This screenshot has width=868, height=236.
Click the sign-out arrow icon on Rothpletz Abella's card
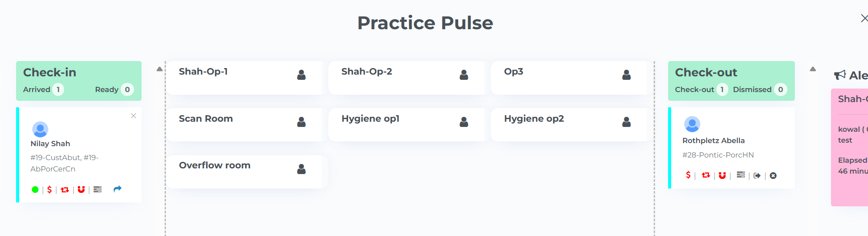[x=757, y=175]
